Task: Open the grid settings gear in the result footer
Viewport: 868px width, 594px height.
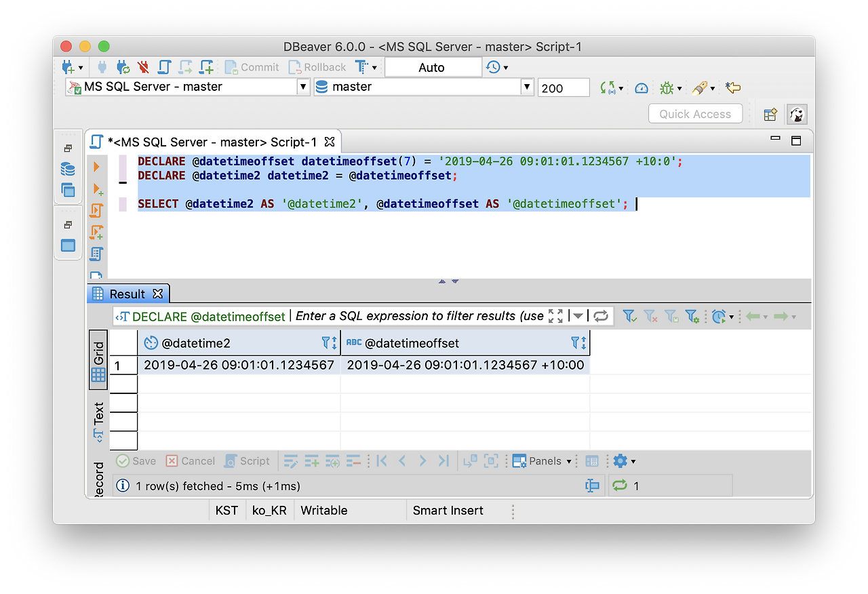Action: [x=620, y=460]
